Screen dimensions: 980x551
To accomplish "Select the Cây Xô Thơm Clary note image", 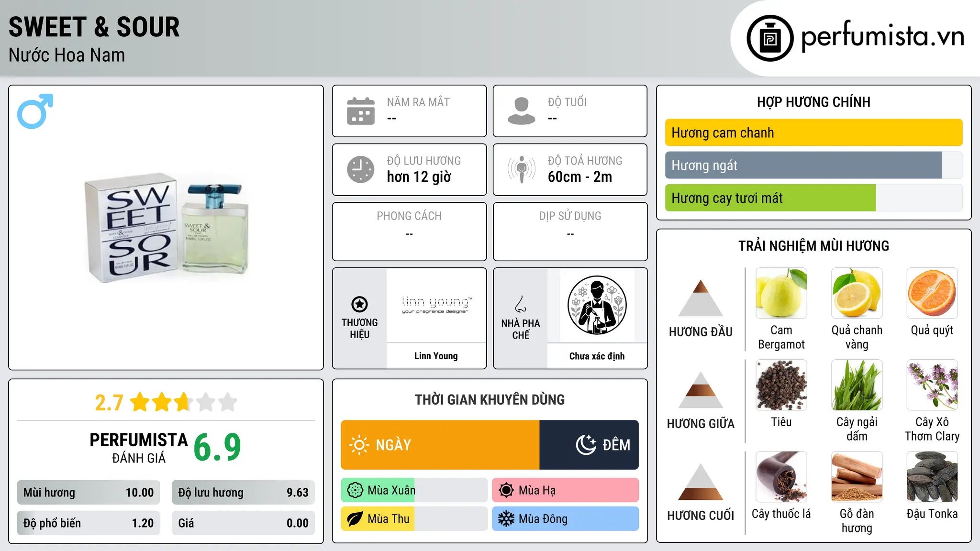I will click(x=932, y=385).
